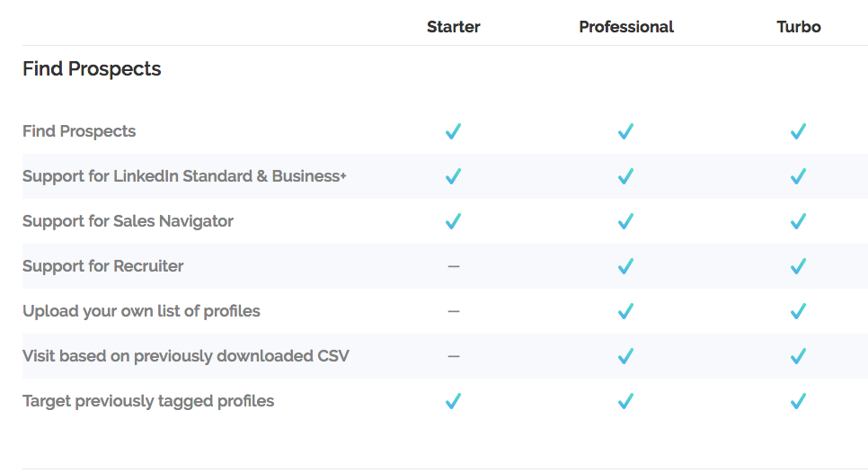This screenshot has width=868, height=473.
Task: Click the Support for Recruiter feature label
Action: pyautogui.click(x=103, y=266)
